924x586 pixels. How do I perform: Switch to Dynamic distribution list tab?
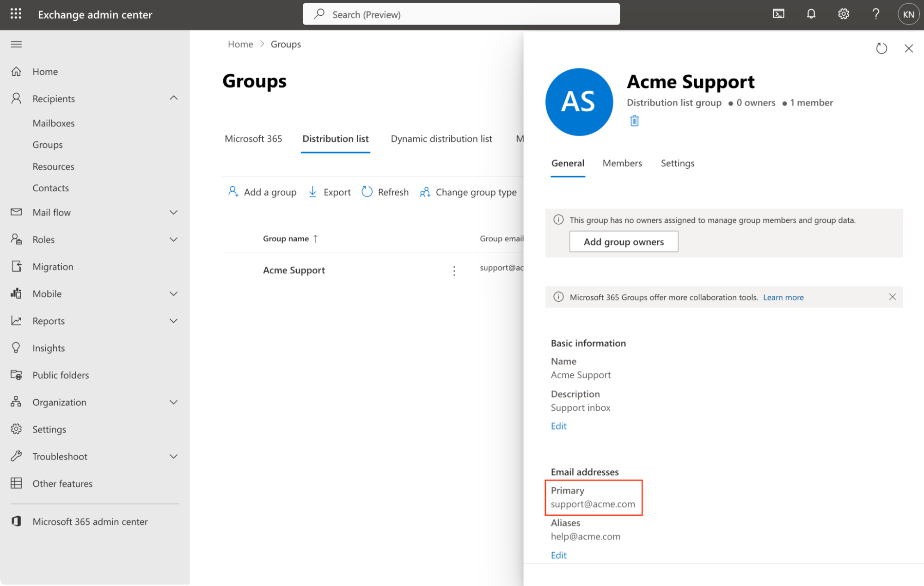441,139
